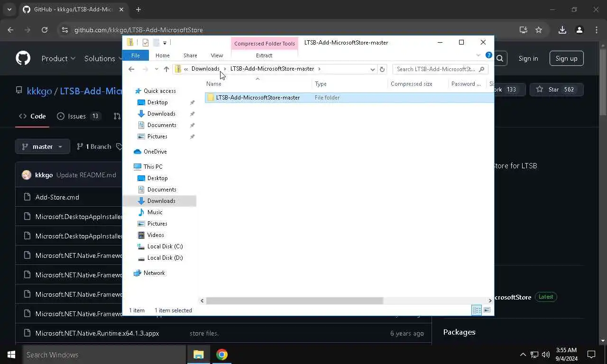Open notification center icon

pos(591,355)
